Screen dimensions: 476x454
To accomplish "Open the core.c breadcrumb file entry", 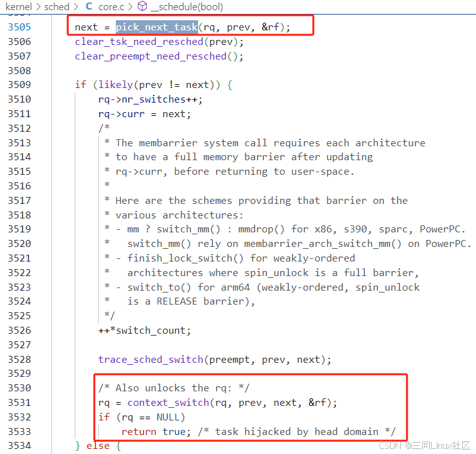I will (x=111, y=7).
